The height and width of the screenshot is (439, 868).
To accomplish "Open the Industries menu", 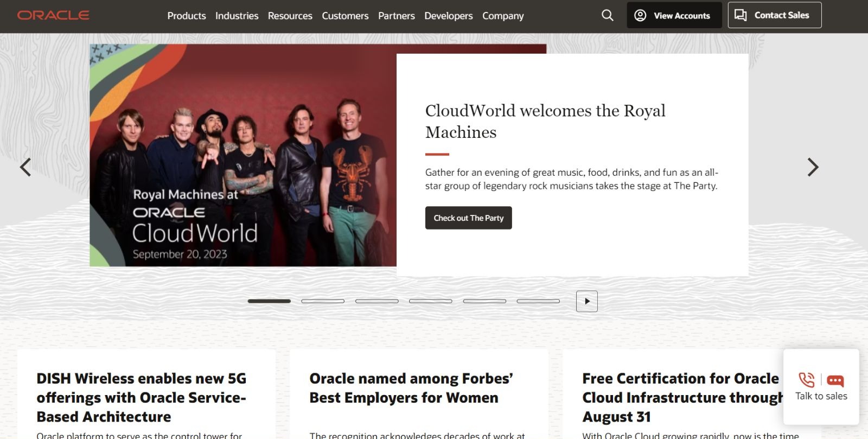I will 237,16.
